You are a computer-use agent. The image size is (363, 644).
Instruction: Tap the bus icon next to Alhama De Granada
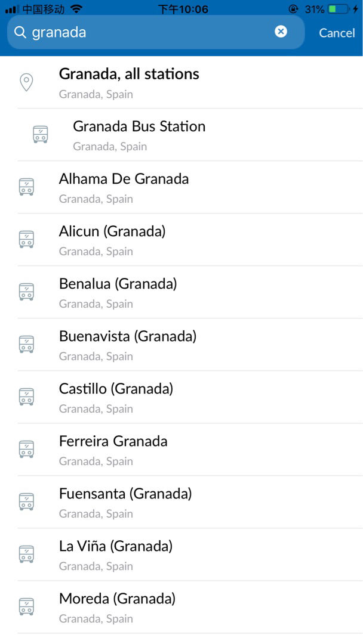[26, 187]
